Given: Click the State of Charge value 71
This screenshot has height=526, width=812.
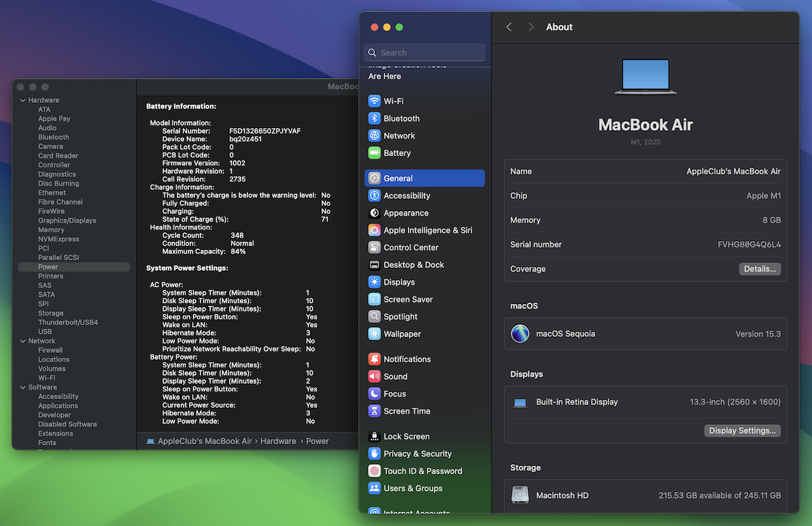Looking at the screenshot, I should (325, 220).
